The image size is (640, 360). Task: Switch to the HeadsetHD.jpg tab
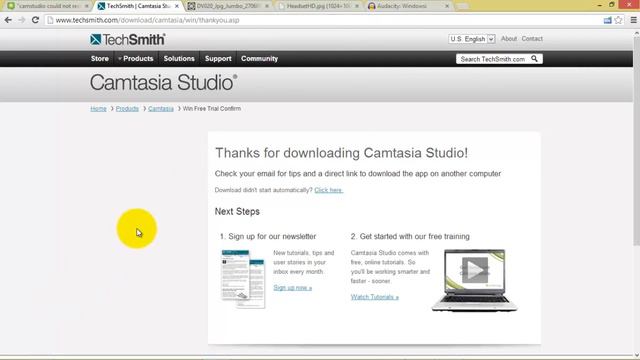318,6
